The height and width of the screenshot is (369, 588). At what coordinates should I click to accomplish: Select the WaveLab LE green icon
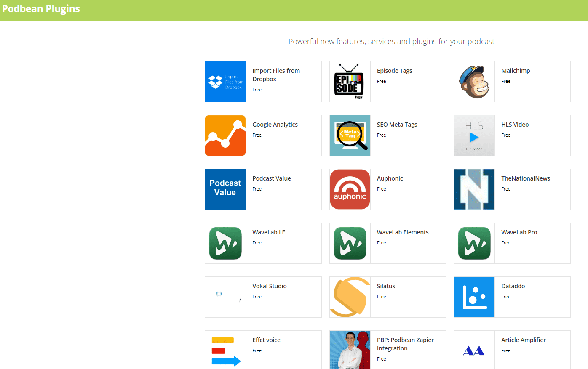[225, 243]
